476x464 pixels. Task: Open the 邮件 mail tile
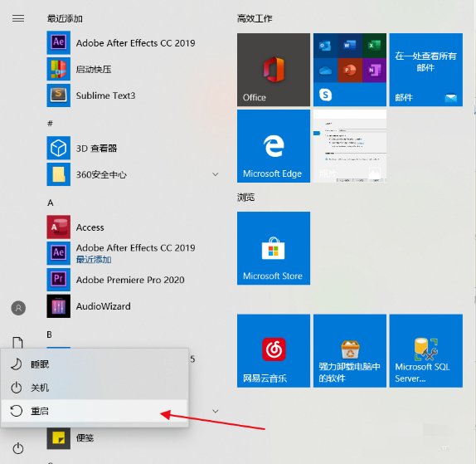coord(426,70)
